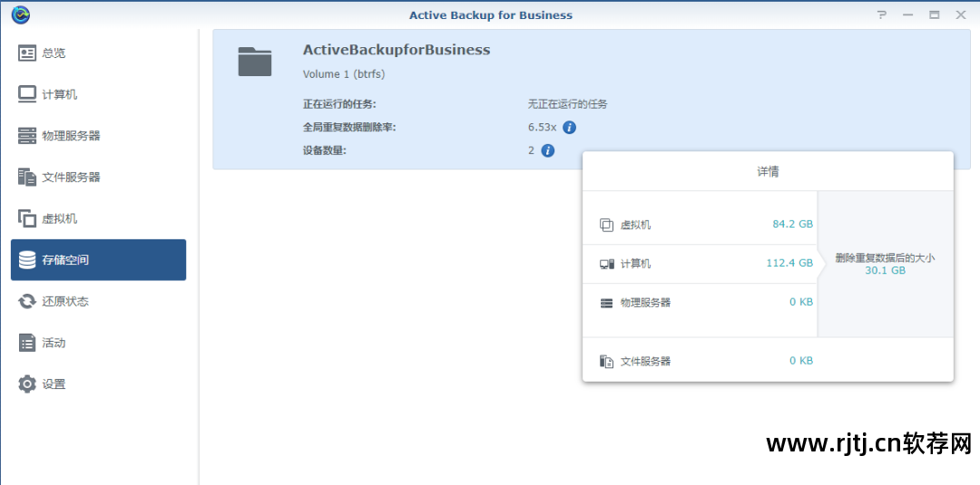980x485 pixels.
Task: Go to the 计算机 section
Action: 98,94
